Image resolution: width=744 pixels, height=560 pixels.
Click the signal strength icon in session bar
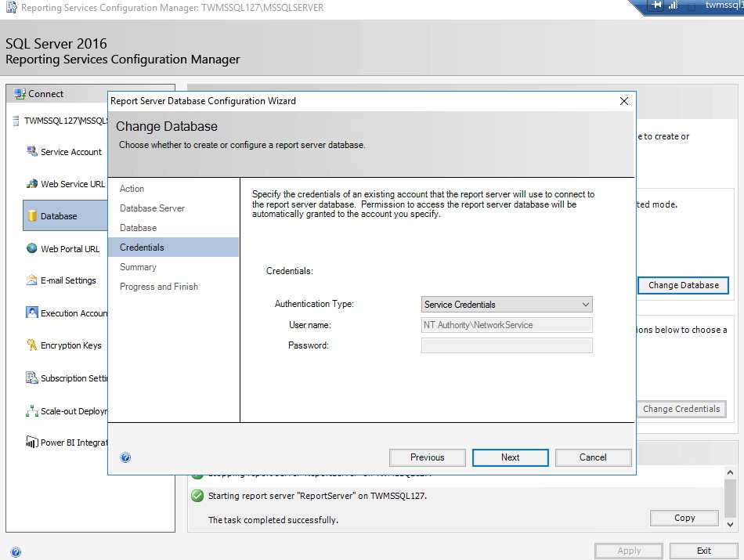point(674,5)
